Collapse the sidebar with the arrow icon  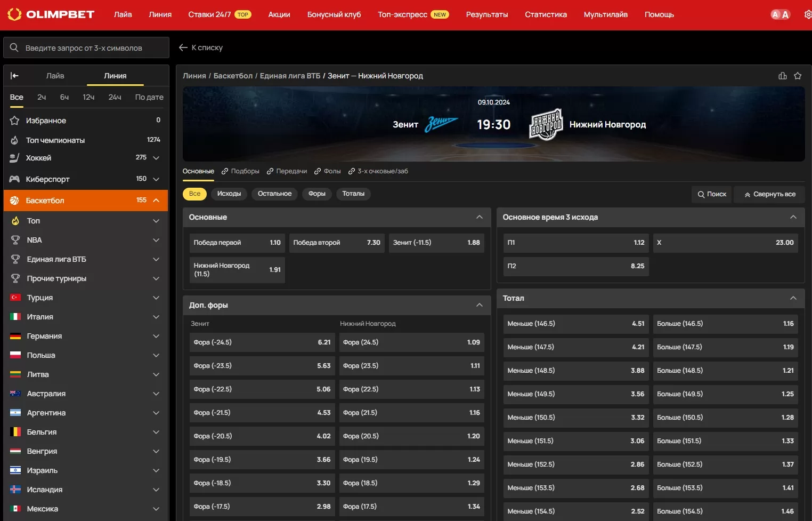pos(14,76)
